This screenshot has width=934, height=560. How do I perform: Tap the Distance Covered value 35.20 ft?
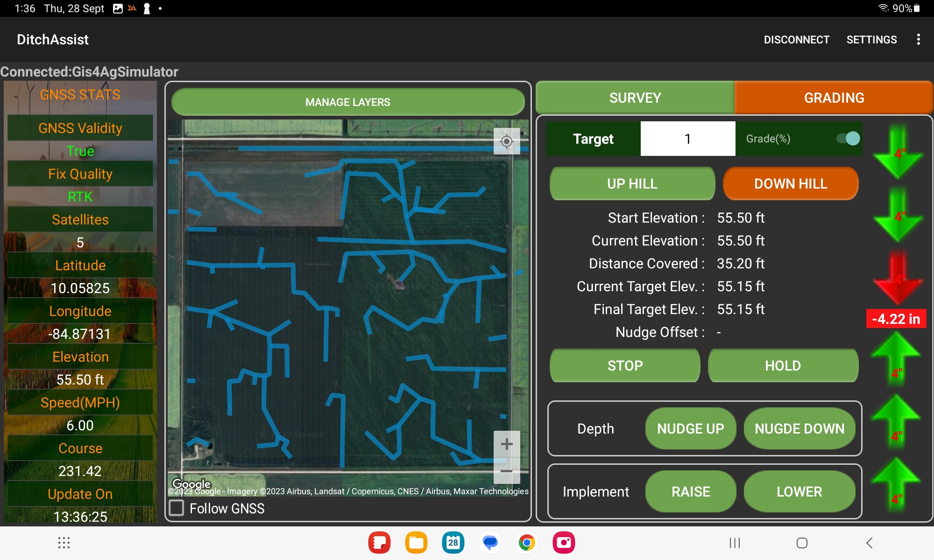(741, 263)
